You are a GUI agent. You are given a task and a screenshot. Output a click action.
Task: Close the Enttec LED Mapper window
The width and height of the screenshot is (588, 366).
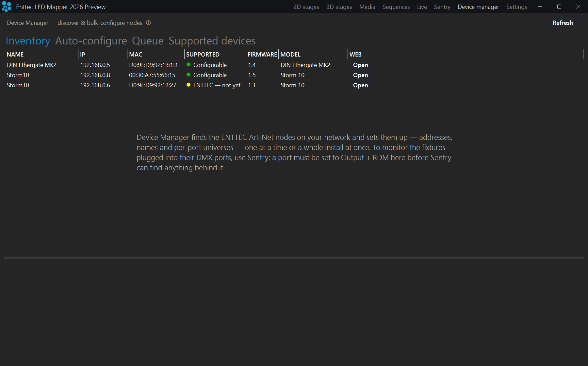click(578, 7)
